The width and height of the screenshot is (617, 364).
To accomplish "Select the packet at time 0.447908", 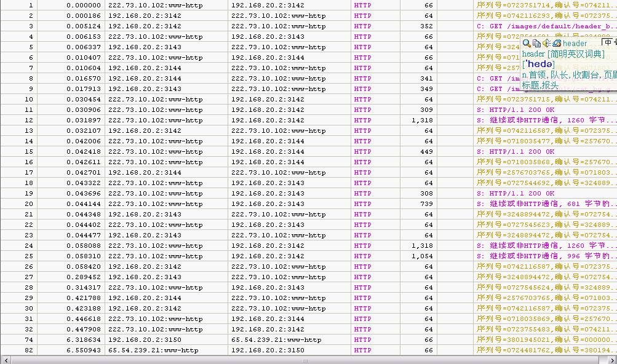I will 309,329.
